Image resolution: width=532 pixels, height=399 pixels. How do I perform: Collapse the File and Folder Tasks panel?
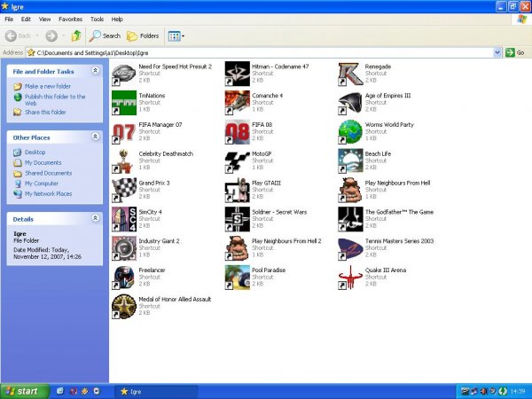[x=96, y=71]
